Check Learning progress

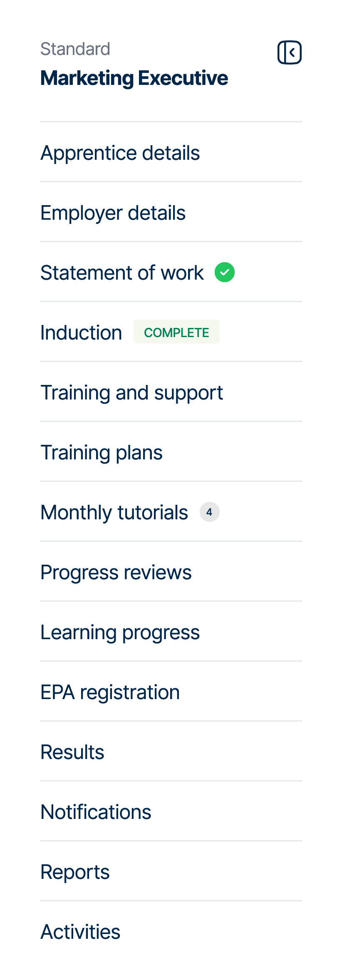click(120, 632)
